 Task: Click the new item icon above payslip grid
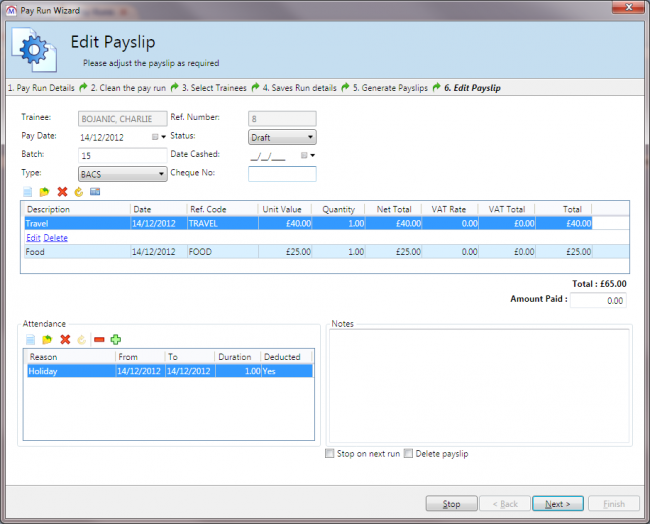[x=28, y=191]
